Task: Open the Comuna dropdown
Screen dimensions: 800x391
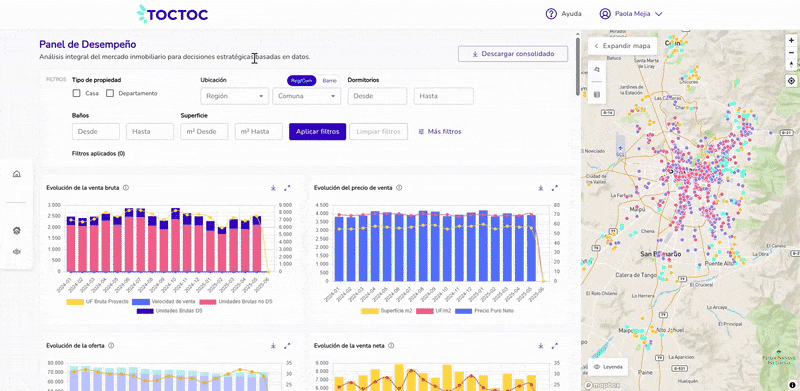Action: (307, 96)
